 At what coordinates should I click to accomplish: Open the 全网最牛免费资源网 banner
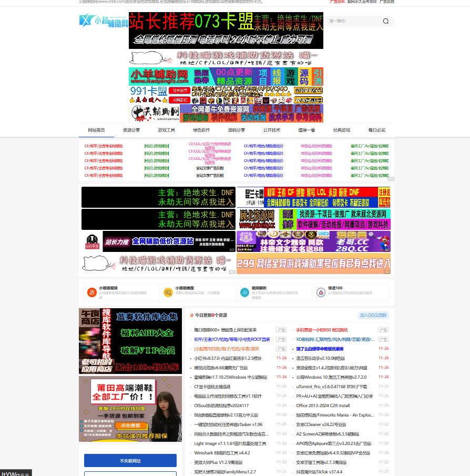coord(226,114)
